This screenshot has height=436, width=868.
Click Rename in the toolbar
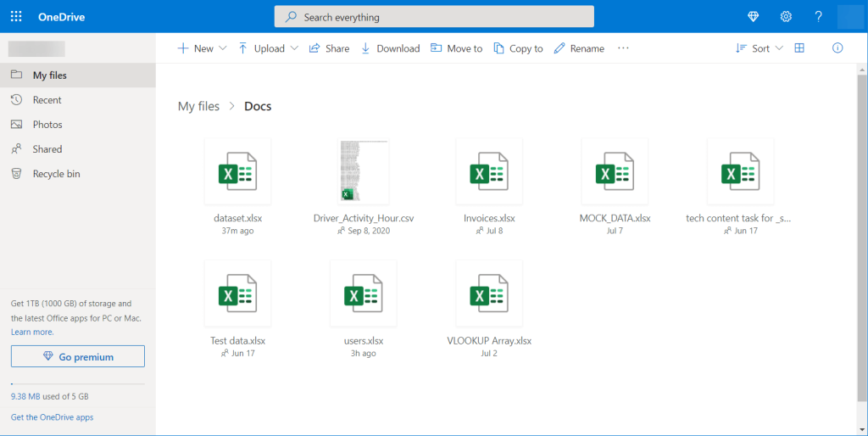tap(579, 48)
